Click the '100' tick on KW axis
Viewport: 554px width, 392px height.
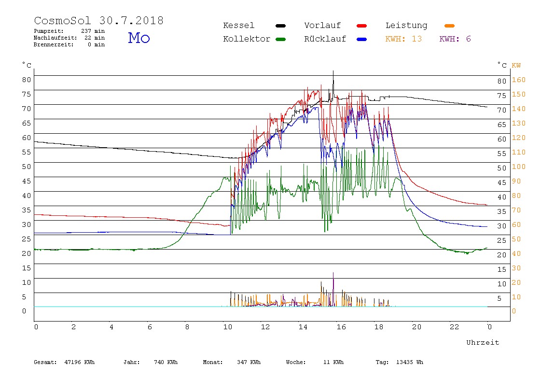coord(519,167)
